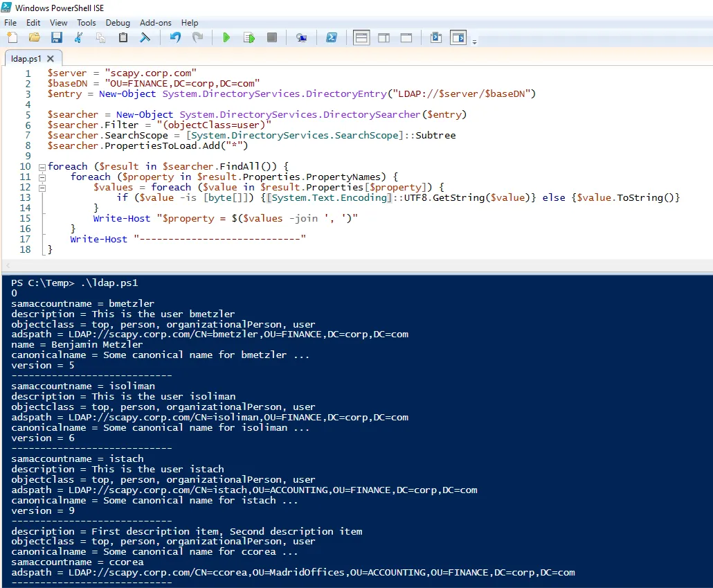The height and width of the screenshot is (588, 713).
Task: Close the ldap.ps1 tab
Action: 51,59
